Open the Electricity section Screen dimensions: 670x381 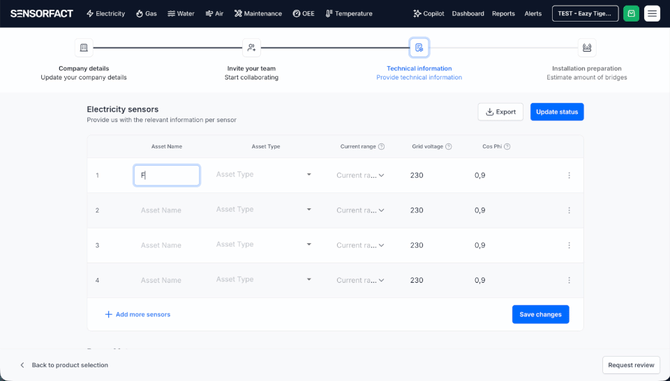(x=106, y=14)
